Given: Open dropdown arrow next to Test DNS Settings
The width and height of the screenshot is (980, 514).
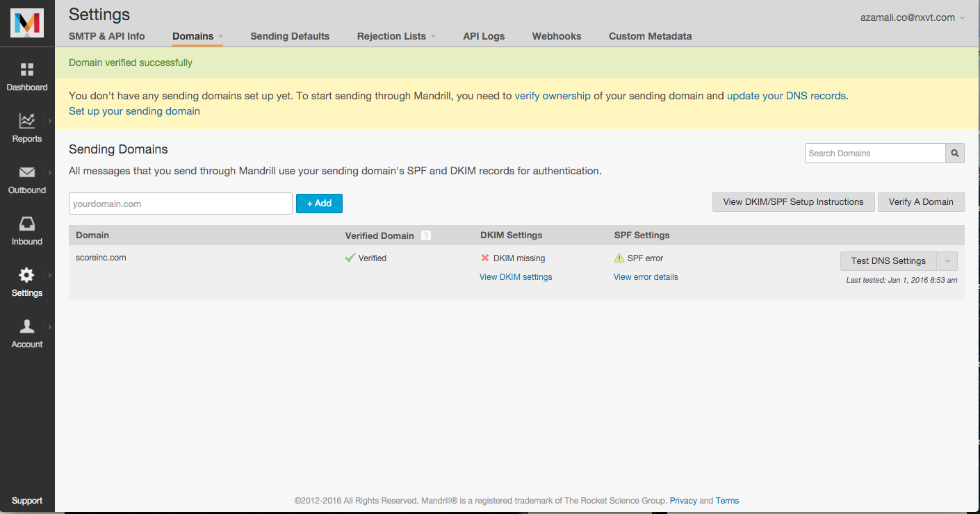Looking at the screenshot, I should [x=947, y=261].
